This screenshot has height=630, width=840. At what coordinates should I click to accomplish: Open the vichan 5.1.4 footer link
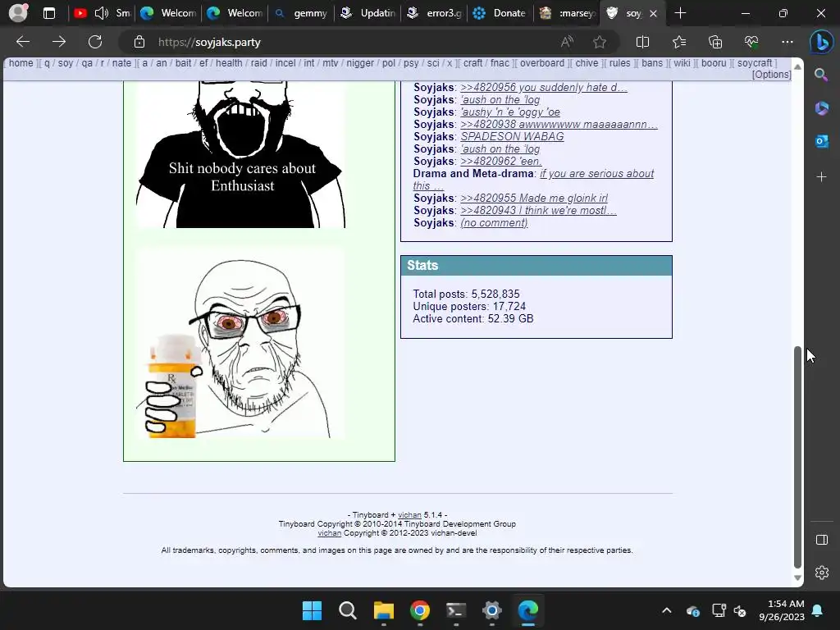[x=409, y=515]
